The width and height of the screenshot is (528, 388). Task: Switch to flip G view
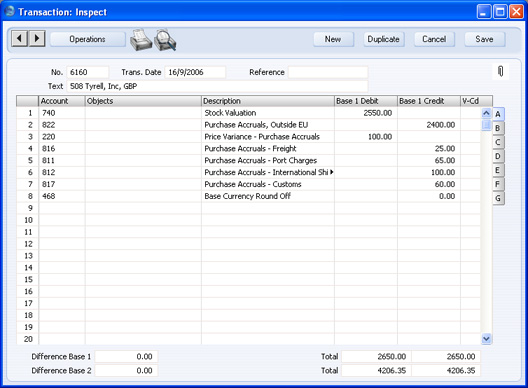[498, 198]
